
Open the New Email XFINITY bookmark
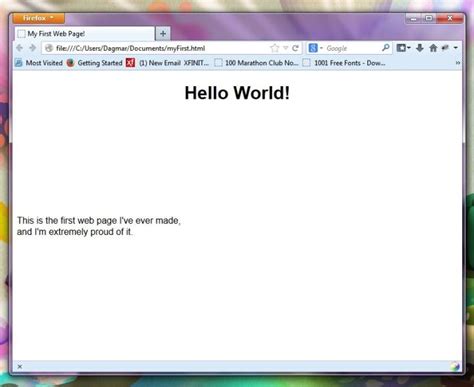[168, 63]
